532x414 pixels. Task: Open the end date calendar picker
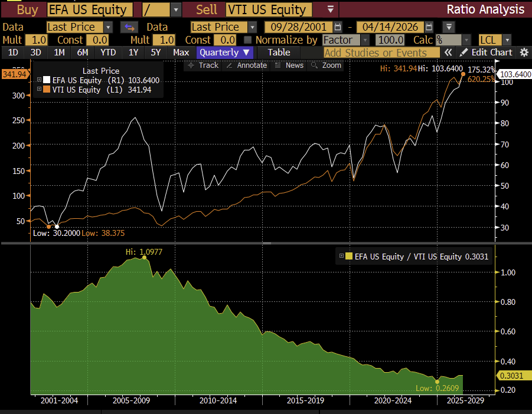[429, 27]
